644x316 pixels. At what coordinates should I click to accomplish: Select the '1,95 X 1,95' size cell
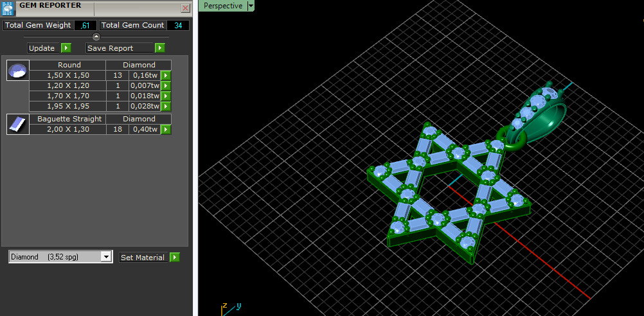pyautogui.click(x=67, y=106)
